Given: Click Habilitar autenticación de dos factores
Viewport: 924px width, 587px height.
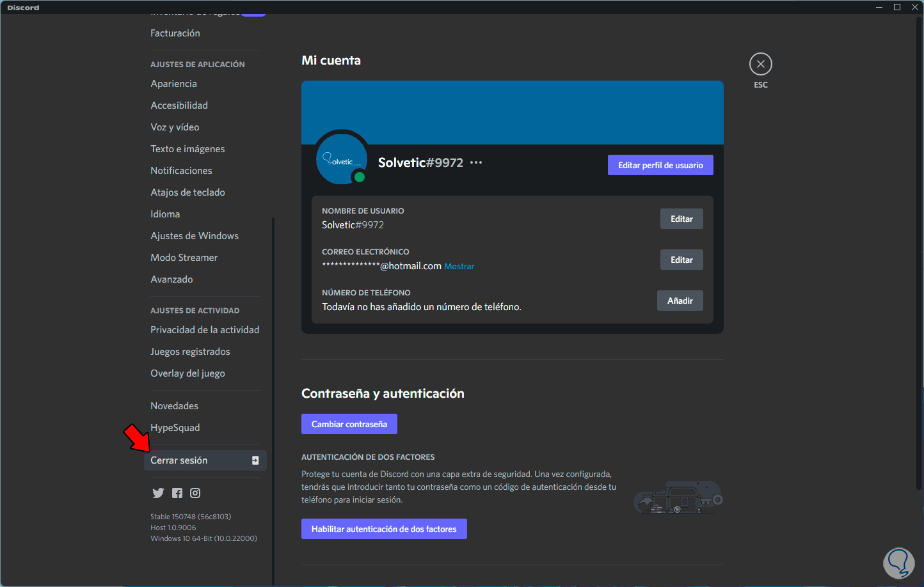Looking at the screenshot, I should tap(384, 529).
